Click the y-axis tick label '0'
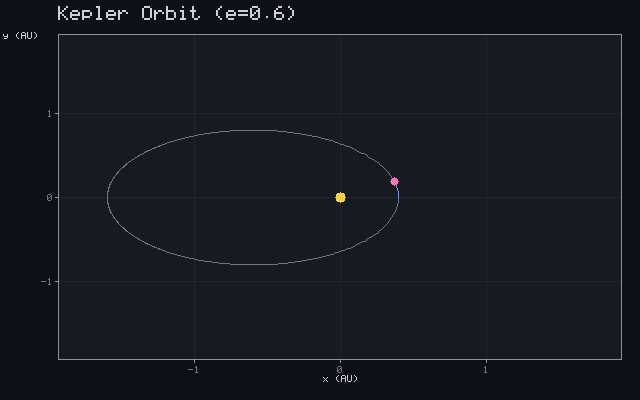Screen dimensions: 640x400 49,198
